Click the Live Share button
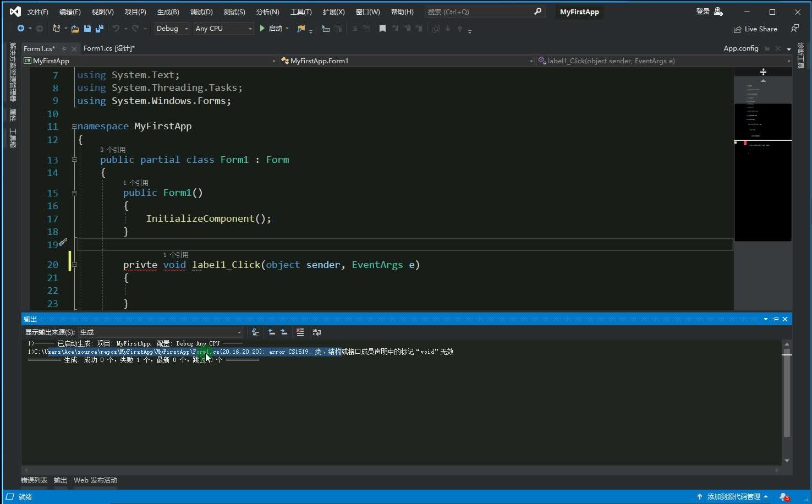Image resolution: width=812 pixels, height=504 pixels. tap(755, 29)
